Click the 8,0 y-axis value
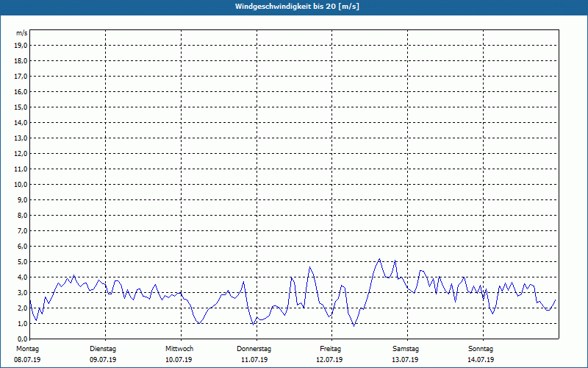The width and height of the screenshot is (588, 368). click(23, 215)
